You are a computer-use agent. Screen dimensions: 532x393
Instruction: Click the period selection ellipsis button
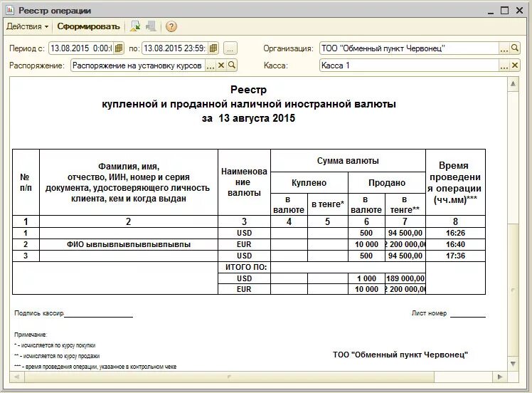[x=230, y=48]
